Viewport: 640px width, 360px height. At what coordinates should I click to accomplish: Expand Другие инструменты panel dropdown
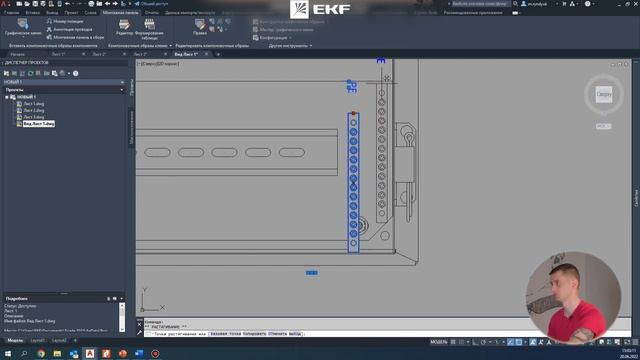pos(311,46)
